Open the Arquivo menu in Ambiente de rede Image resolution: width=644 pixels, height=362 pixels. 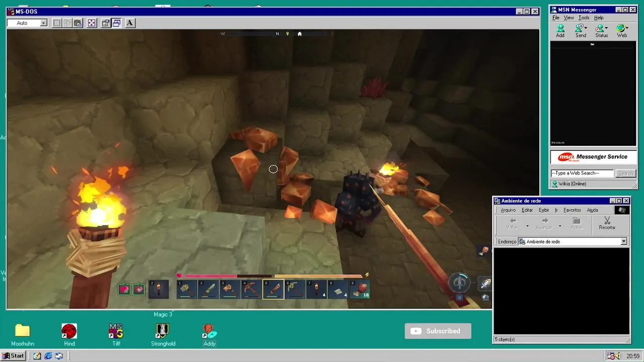pyautogui.click(x=508, y=210)
